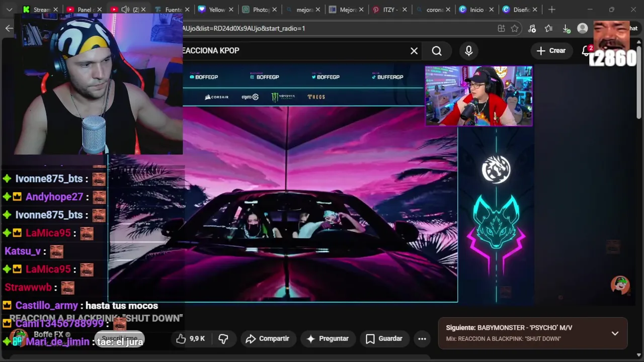Switch to the Kick Stream tab
644x362 pixels.
pos(36,10)
